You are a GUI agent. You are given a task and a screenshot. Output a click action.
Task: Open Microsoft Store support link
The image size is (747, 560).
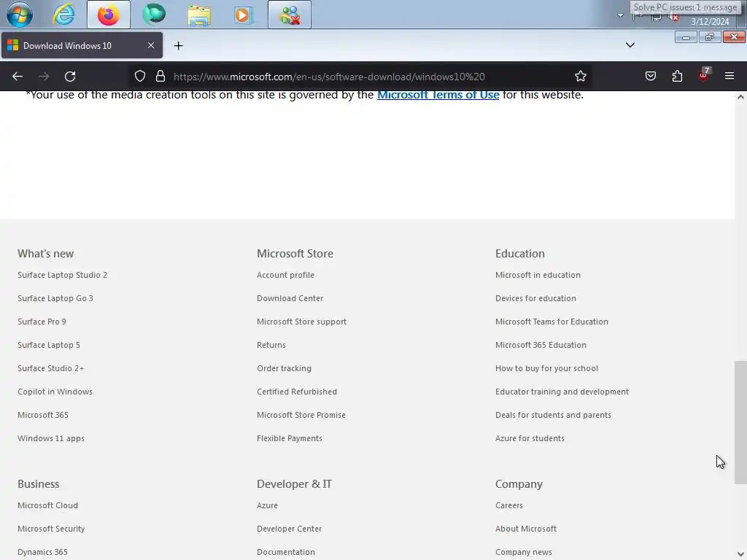301,322
